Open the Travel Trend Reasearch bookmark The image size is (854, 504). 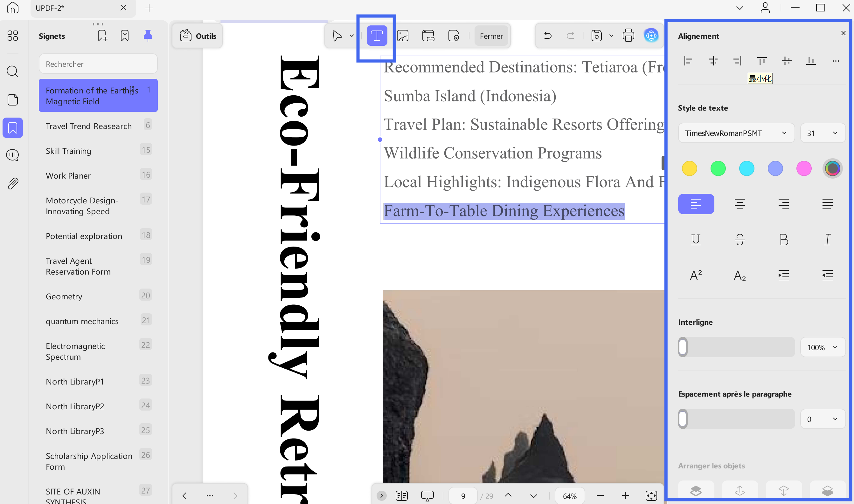click(x=98, y=126)
